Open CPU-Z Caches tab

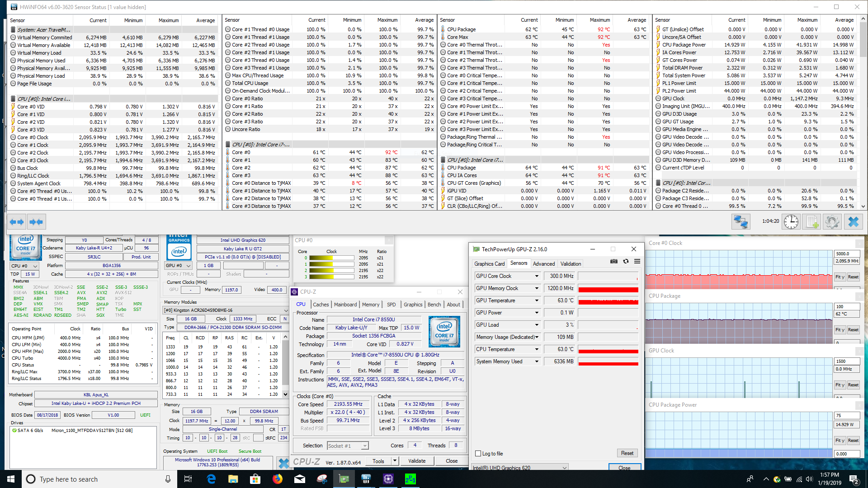point(321,305)
